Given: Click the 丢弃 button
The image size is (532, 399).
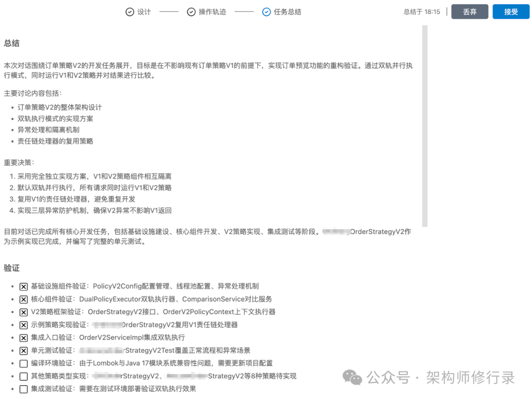Looking at the screenshot, I should (469, 12).
